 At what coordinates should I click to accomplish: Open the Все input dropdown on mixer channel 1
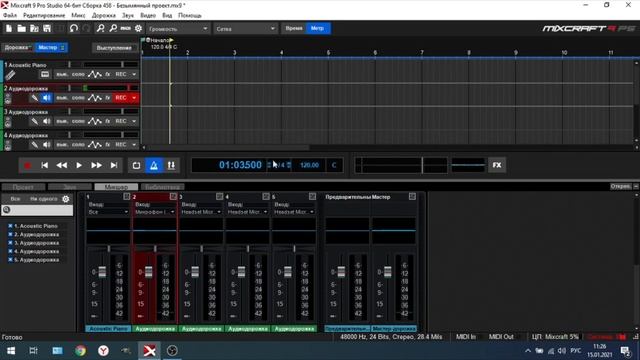[108, 212]
